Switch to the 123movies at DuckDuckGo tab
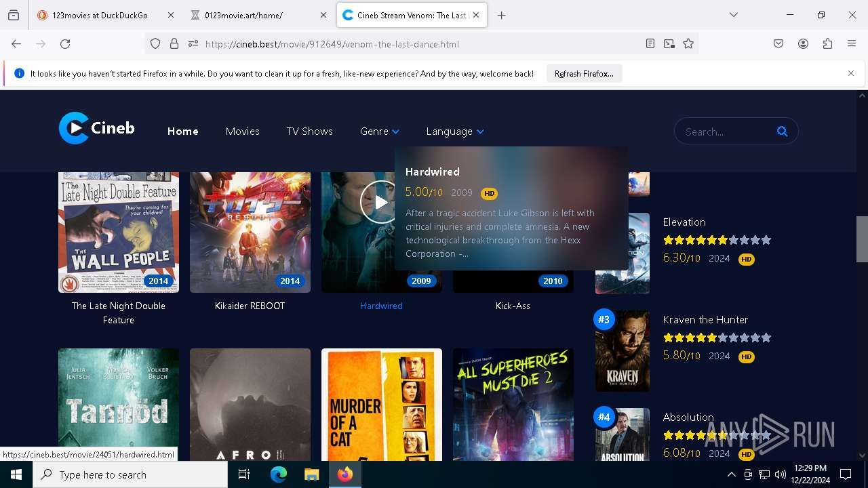The height and width of the screenshot is (488, 868). coord(105,15)
